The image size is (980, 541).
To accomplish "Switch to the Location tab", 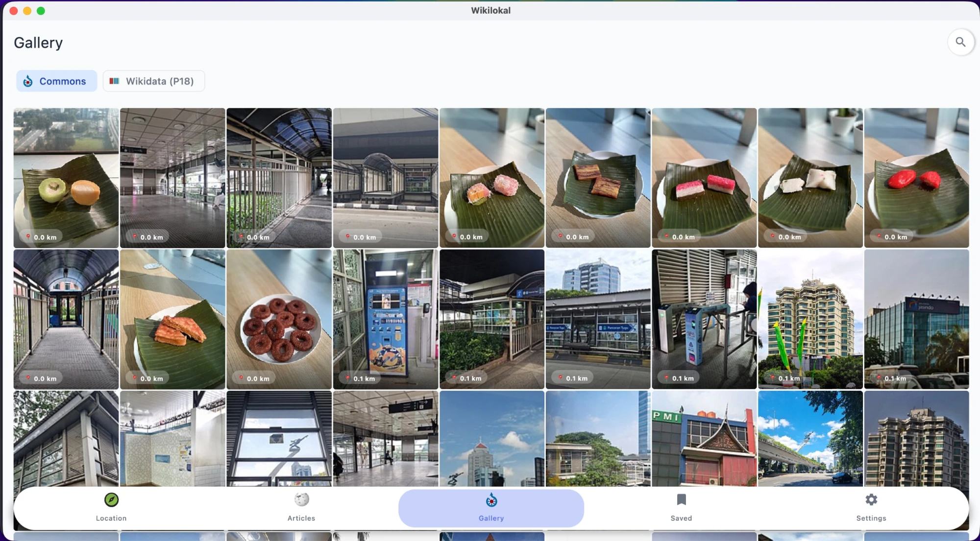I will (x=111, y=508).
